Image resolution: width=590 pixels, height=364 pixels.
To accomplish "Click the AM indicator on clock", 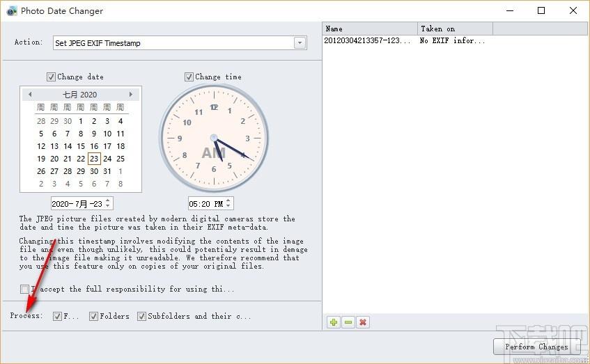I will [x=213, y=153].
